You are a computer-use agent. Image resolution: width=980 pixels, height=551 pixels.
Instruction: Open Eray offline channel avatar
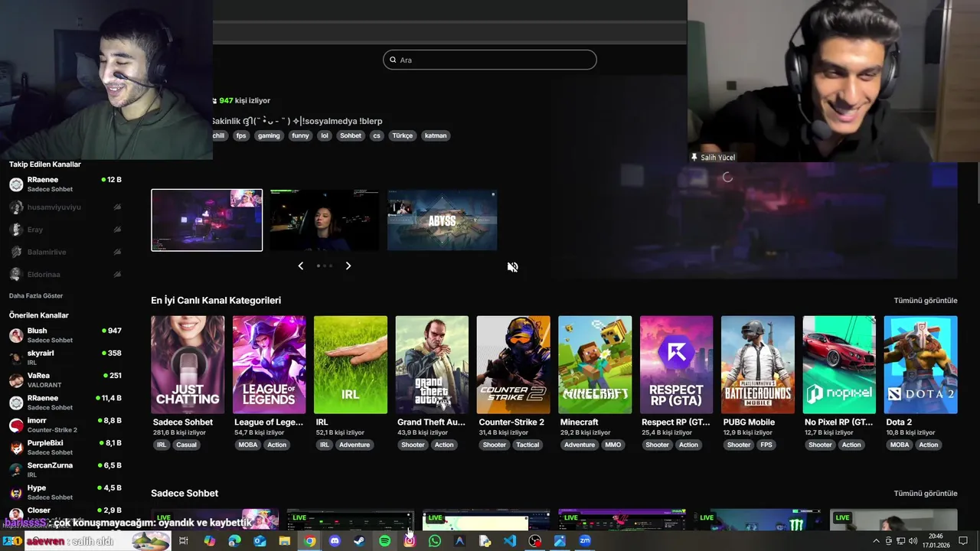(x=16, y=230)
